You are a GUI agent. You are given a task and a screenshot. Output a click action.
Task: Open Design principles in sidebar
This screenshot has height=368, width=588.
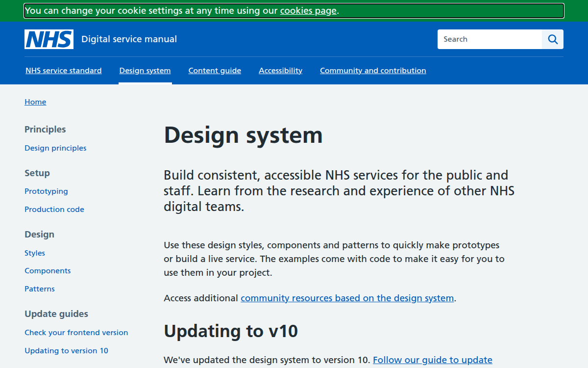coord(55,148)
